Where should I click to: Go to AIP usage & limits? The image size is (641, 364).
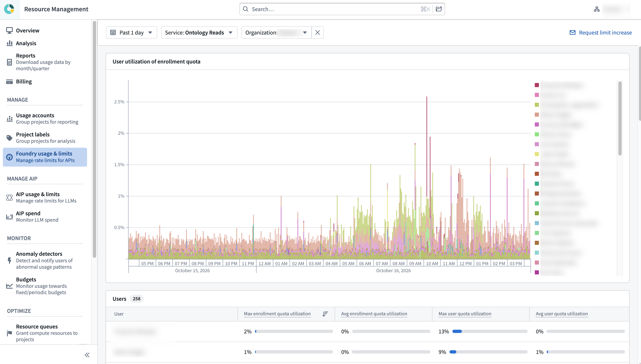(x=45, y=197)
